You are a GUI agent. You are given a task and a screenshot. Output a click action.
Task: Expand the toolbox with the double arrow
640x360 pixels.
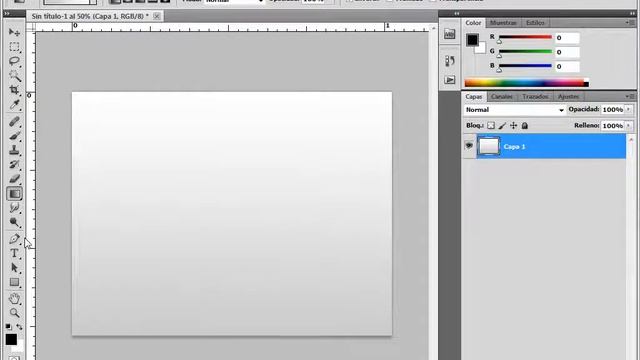[x=7, y=13]
